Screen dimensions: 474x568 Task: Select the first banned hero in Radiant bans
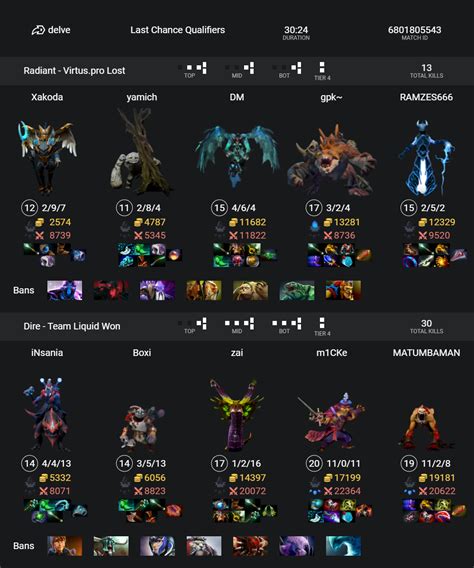[x=65, y=291]
